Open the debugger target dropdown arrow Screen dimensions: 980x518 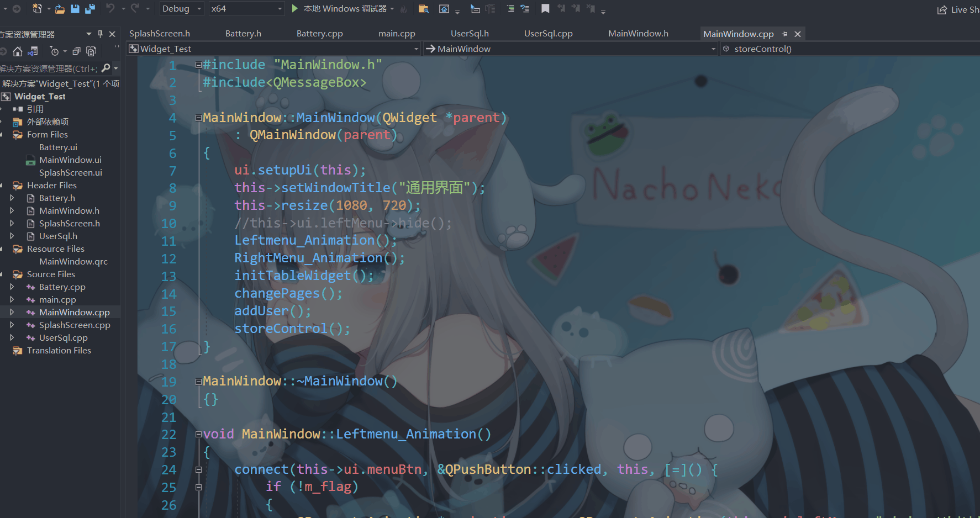coord(392,9)
